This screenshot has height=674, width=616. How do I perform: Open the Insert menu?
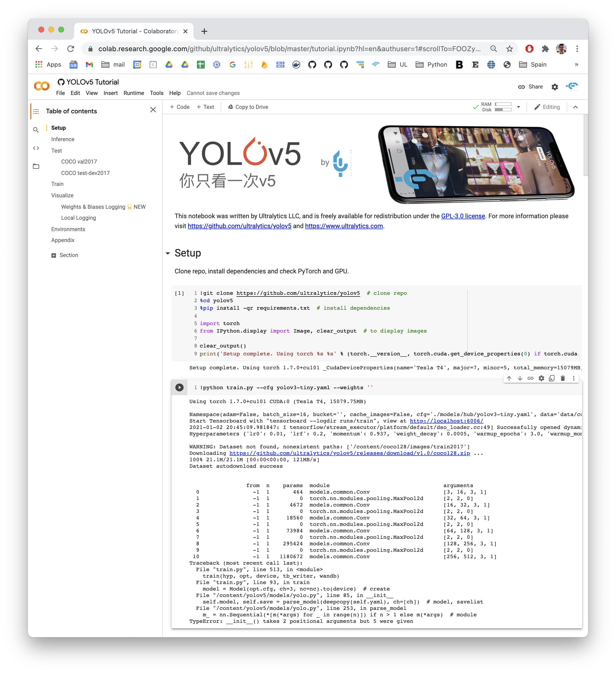111,93
